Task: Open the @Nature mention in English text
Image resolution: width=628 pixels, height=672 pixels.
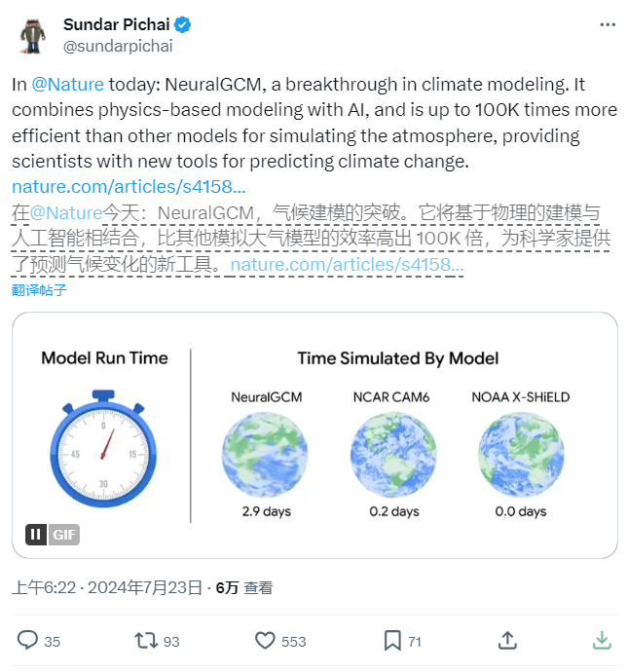Action: (68, 85)
